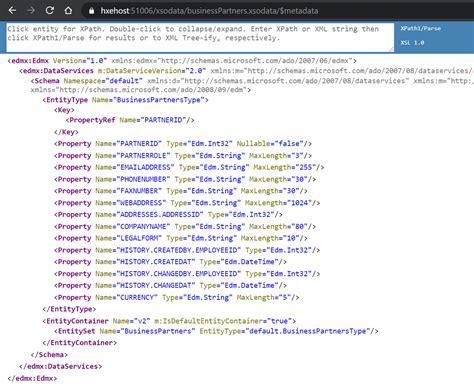This screenshot has width=474, height=392.
Task: Click the closing /edmx:Edmx tag
Action: pyautogui.click(x=32, y=379)
